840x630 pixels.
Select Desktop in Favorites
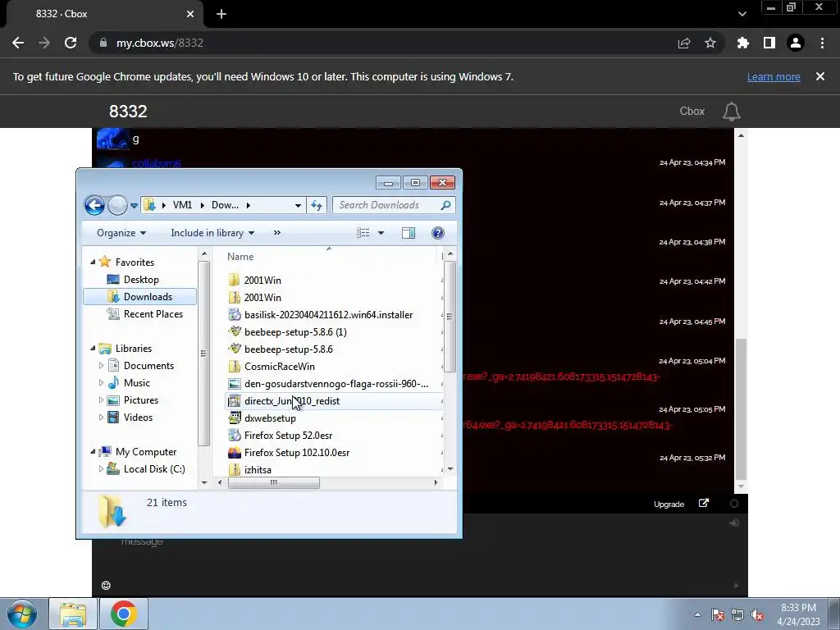point(141,280)
